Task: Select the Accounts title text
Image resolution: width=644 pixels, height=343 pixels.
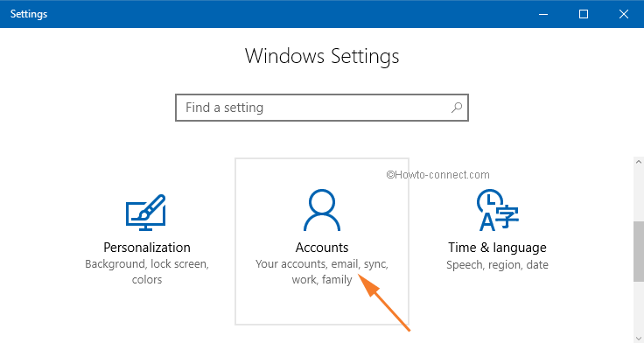Action: [x=322, y=248]
